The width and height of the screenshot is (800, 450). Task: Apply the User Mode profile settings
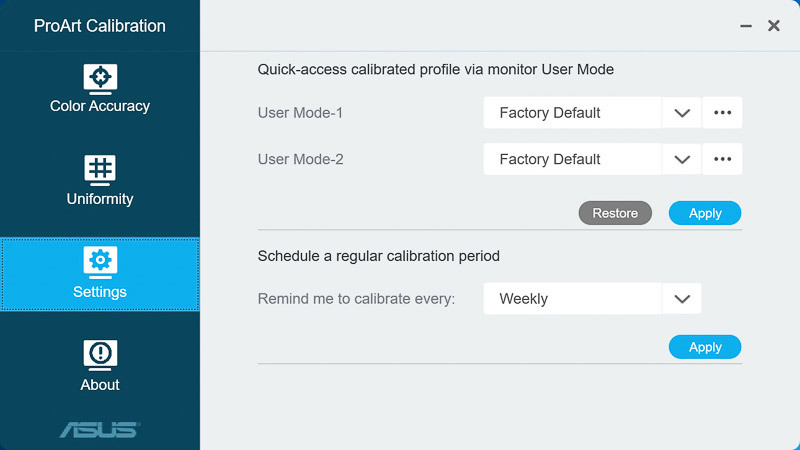point(705,213)
